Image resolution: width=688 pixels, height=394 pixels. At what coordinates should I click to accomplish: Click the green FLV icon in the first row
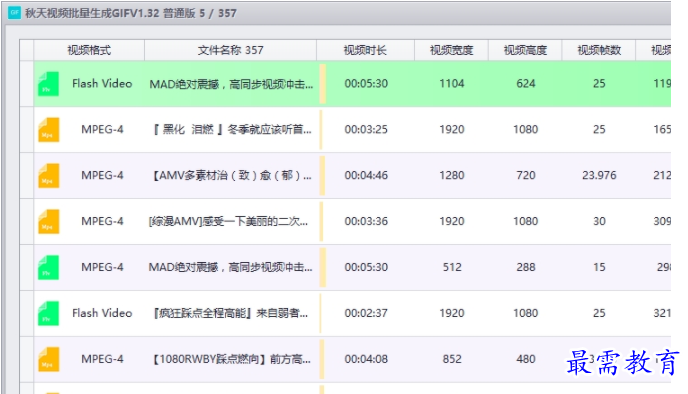tap(48, 84)
